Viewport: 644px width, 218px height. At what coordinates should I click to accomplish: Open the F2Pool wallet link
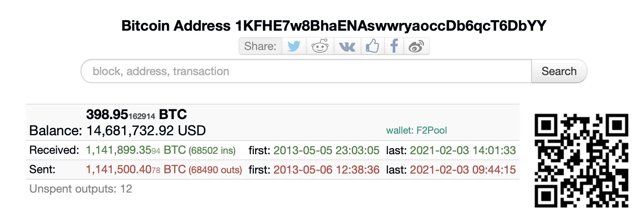point(416,130)
